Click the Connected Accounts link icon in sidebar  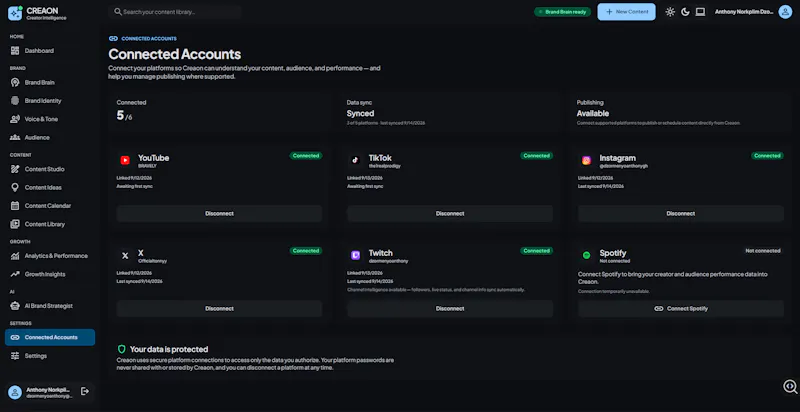click(x=15, y=338)
